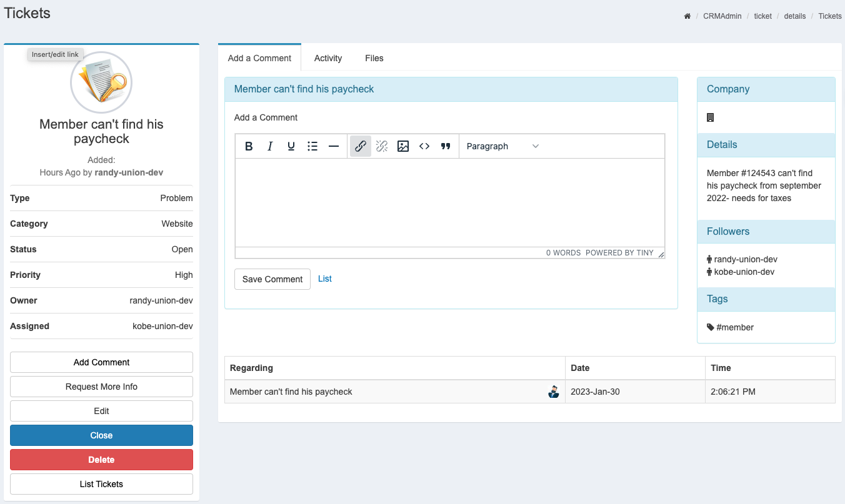Screen dimensions: 845x504
Task: Click the remove link icon
Action: click(382, 146)
